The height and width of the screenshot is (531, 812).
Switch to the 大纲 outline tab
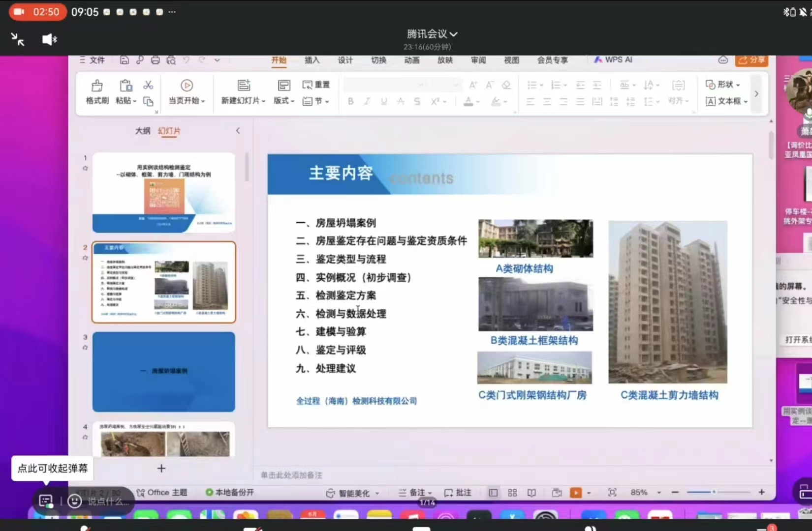(x=142, y=130)
